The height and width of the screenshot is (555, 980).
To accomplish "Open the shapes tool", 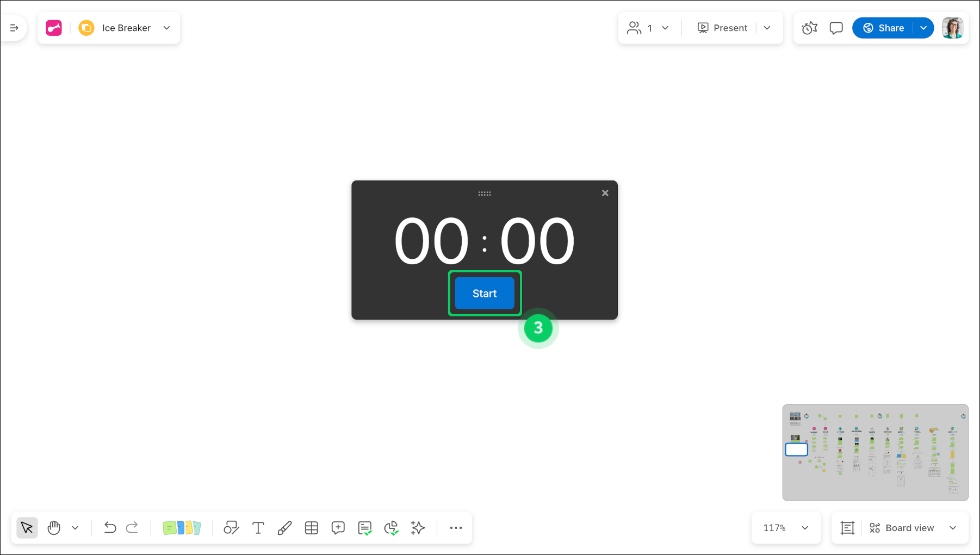I will (231, 527).
